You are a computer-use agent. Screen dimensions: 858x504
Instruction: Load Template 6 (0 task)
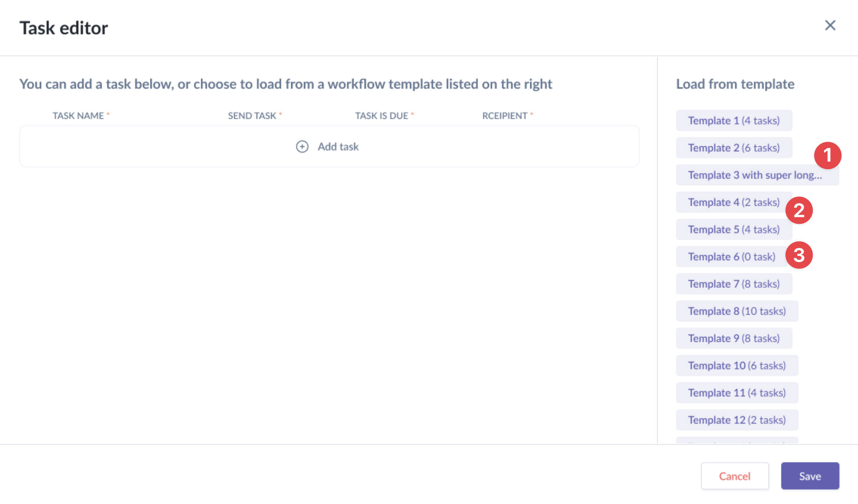tap(731, 257)
